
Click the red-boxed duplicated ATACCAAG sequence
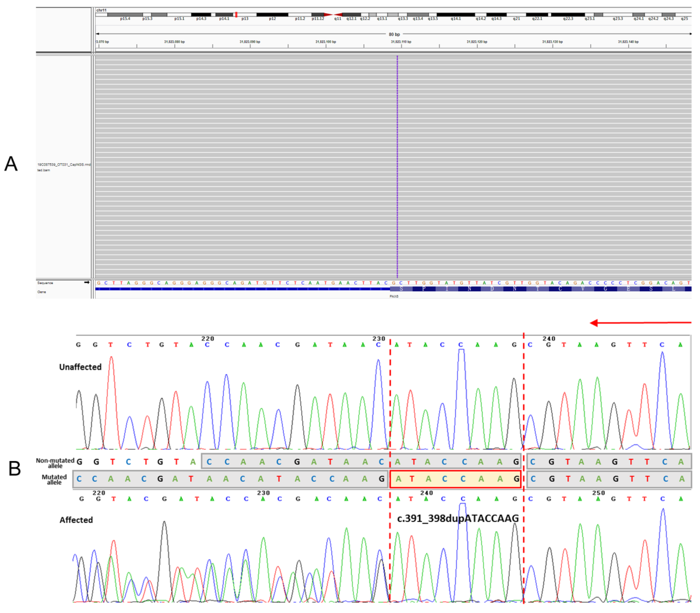pos(455,479)
